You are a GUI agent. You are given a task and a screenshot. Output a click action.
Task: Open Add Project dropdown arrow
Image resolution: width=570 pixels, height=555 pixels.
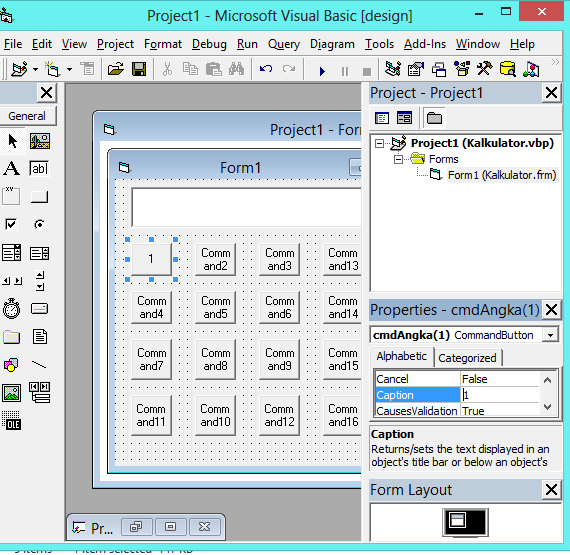point(35,69)
